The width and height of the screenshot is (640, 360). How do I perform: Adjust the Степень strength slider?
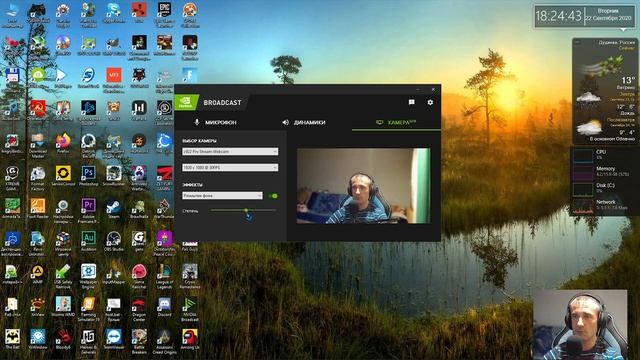[x=244, y=210]
